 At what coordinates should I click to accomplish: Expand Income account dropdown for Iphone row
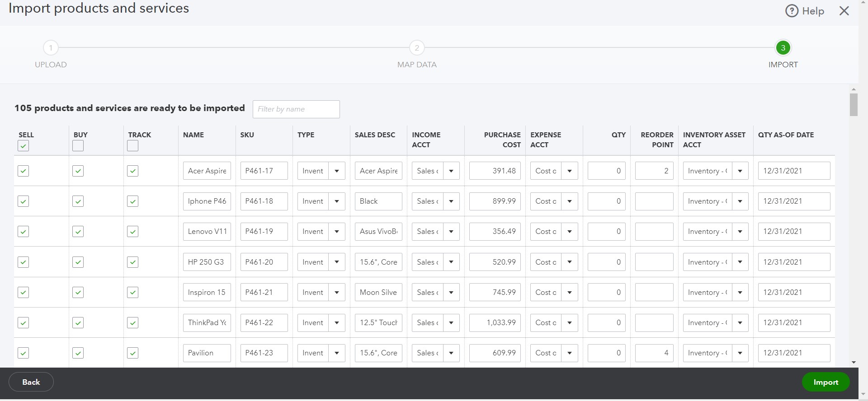tap(451, 201)
